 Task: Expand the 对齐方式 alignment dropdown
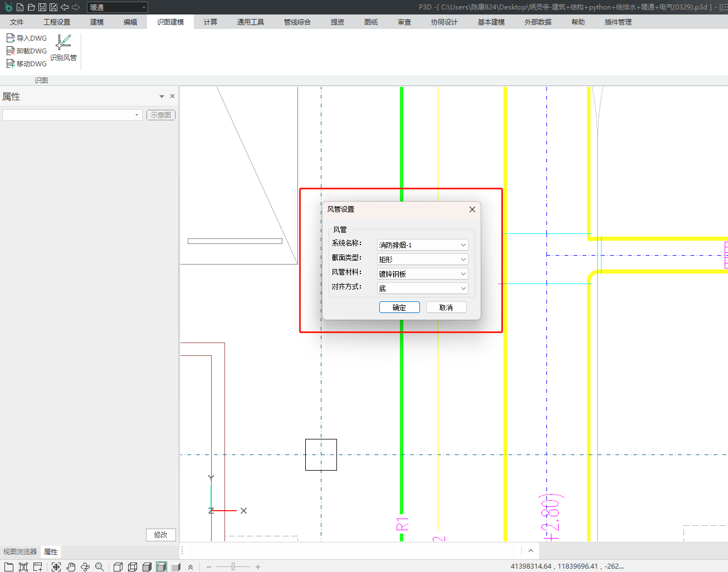coord(422,289)
